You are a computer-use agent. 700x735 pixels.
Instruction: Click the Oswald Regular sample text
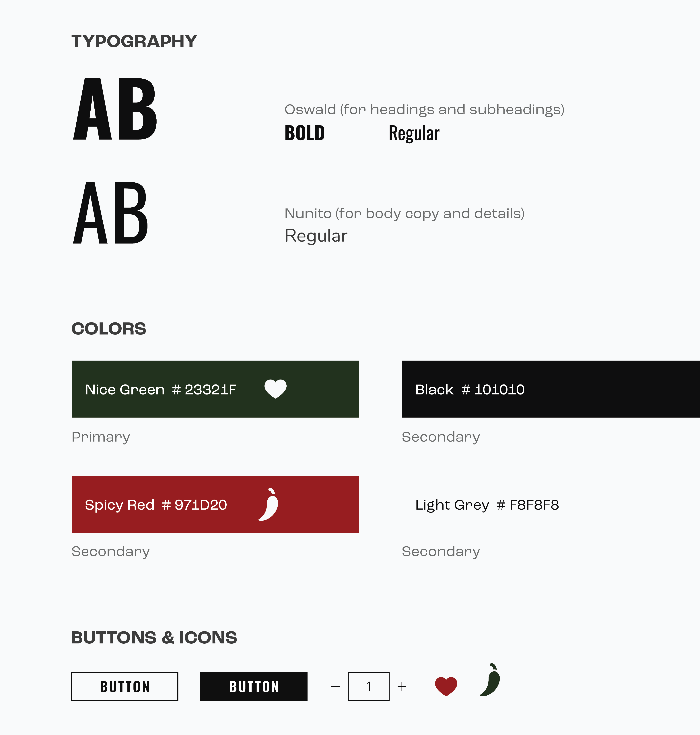pyautogui.click(x=414, y=134)
